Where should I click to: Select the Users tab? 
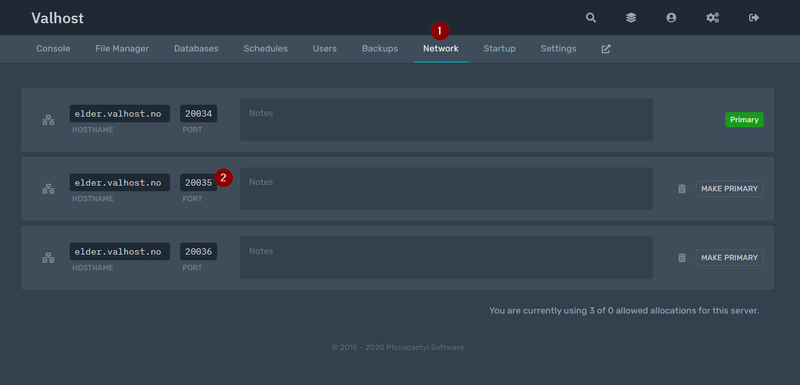point(324,49)
